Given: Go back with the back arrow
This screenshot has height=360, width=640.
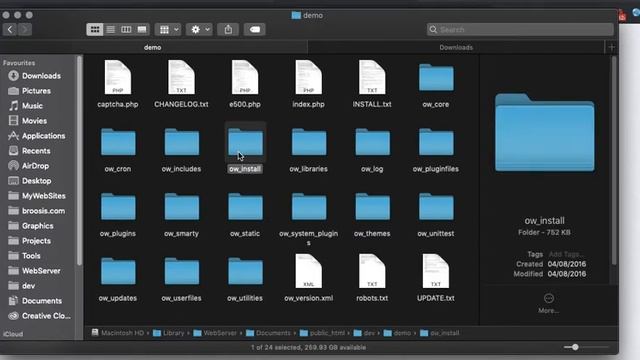Looking at the screenshot, I should (x=10, y=29).
